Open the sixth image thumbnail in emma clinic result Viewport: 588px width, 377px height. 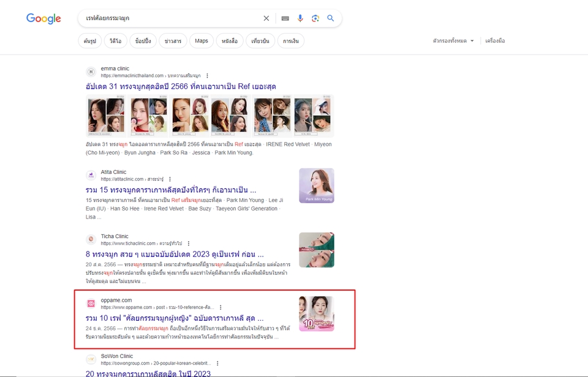(314, 116)
